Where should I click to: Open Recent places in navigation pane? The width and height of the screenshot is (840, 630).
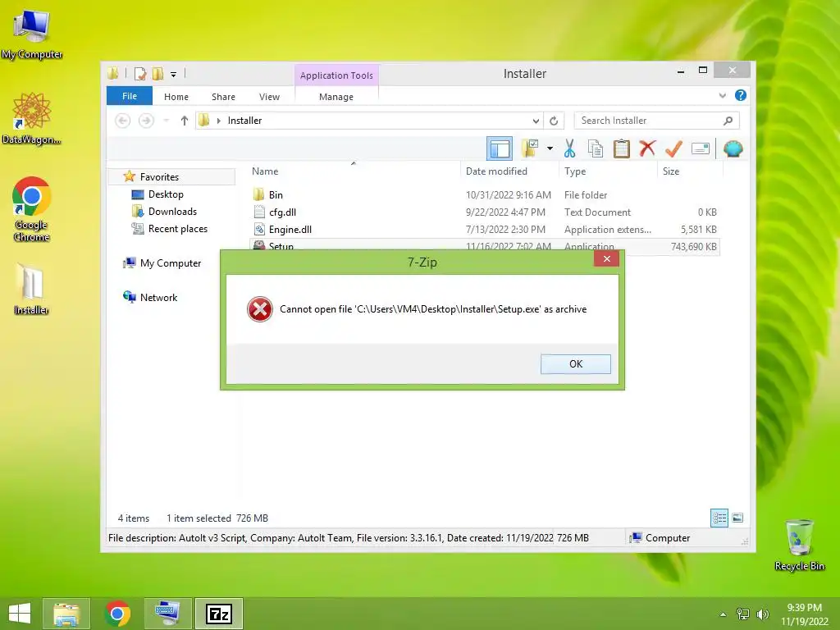click(177, 229)
